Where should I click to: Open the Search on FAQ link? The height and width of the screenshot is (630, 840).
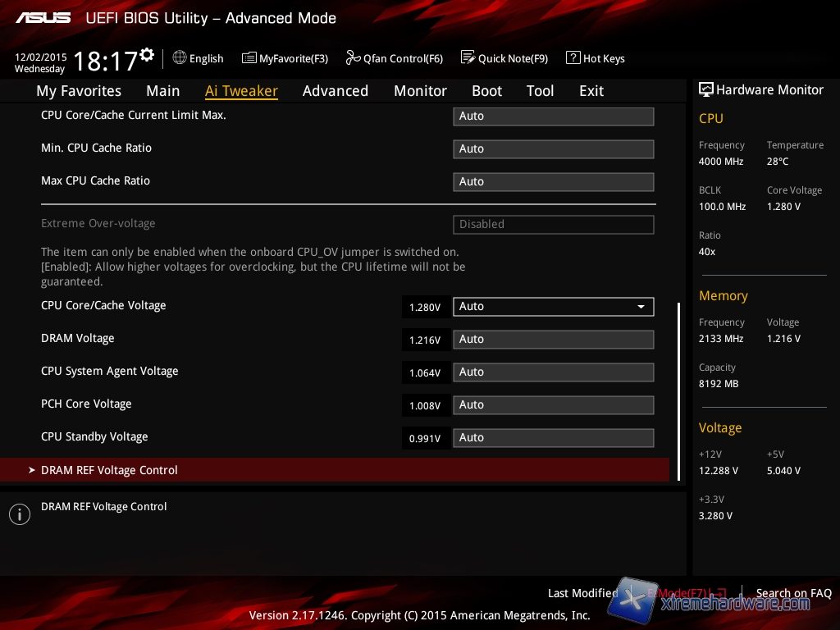pos(793,593)
